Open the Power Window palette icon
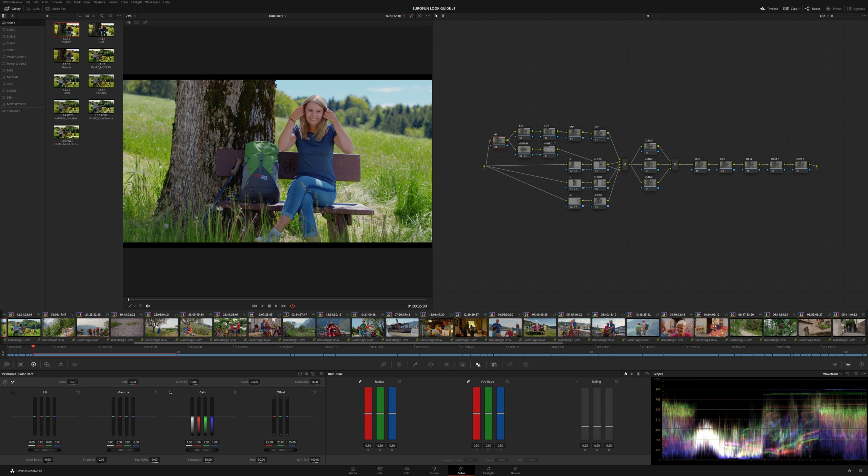868x476 pixels. pos(431,365)
